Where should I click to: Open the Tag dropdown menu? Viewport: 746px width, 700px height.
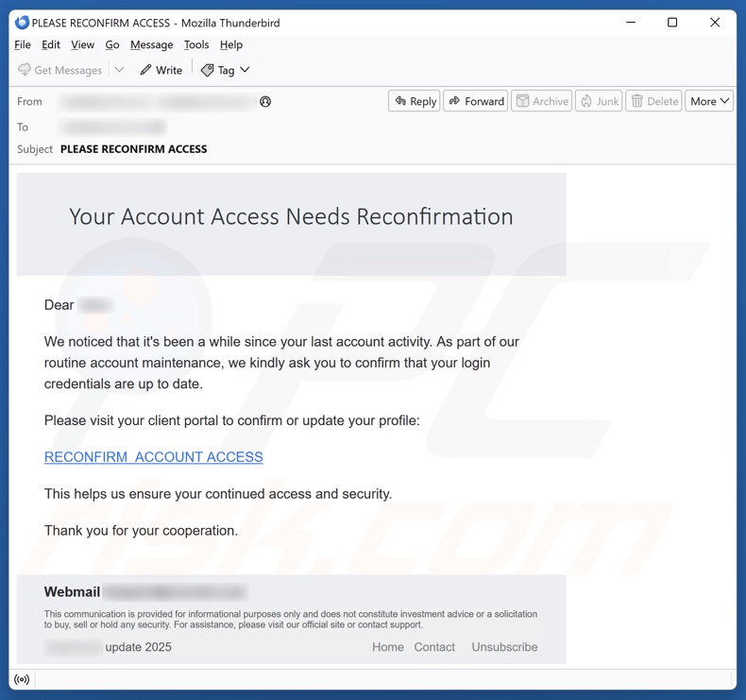tap(226, 70)
